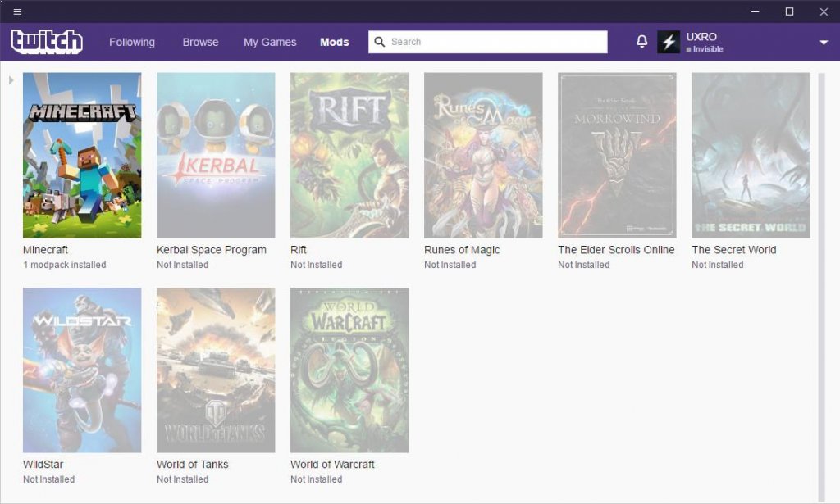Image resolution: width=840 pixels, height=504 pixels.
Task: Select Runes of Magic cover
Action: [483, 155]
